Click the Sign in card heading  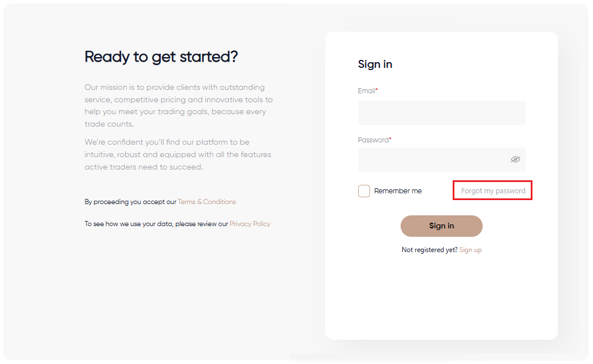[x=375, y=64]
